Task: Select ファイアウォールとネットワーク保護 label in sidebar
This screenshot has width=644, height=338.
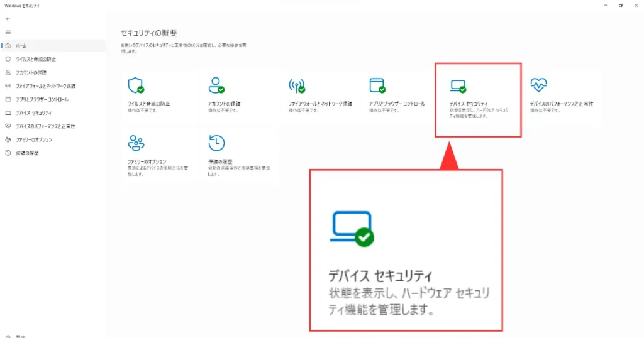Action: click(x=45, y=86)
